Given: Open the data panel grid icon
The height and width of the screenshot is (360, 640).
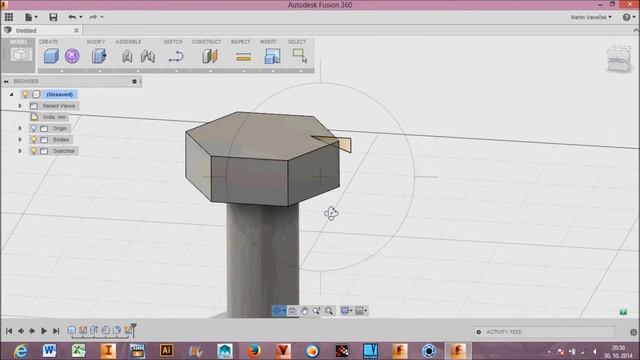Looking at the screenshot, I should (x=9, y=17).
